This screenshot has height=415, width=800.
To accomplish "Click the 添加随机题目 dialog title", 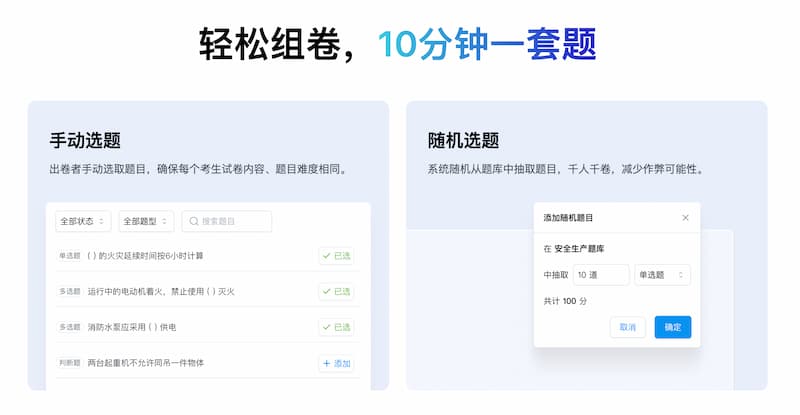I will click(568, 218).
